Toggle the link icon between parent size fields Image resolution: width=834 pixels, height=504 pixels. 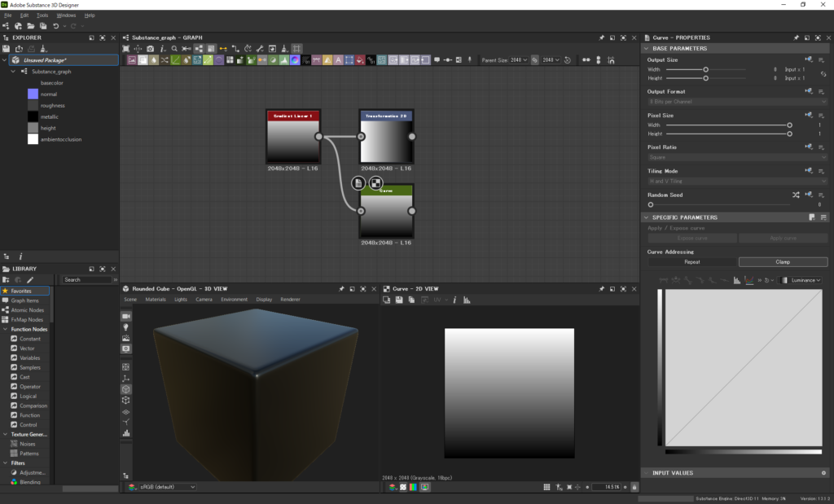[534, 60]
